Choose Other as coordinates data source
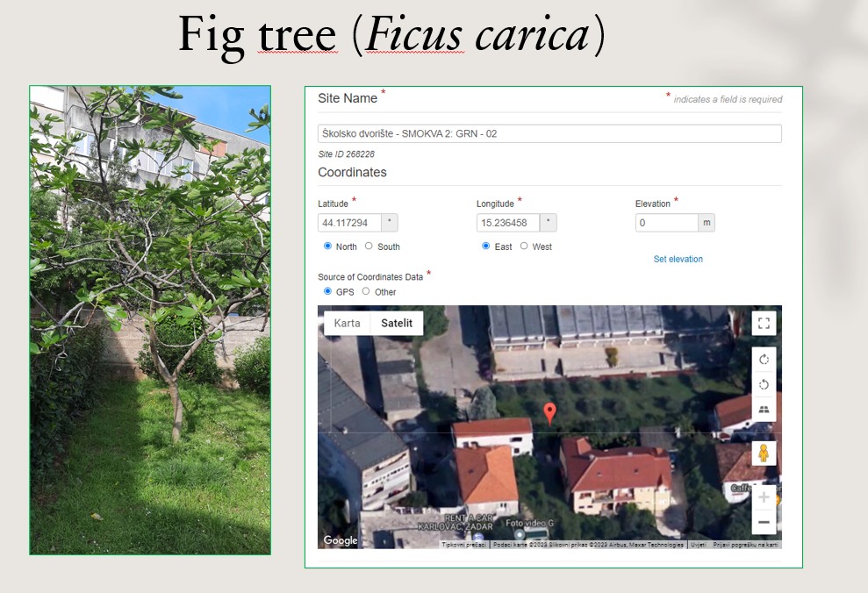The height and width of the screenshot is (593, 868). (x=366, y=291)
